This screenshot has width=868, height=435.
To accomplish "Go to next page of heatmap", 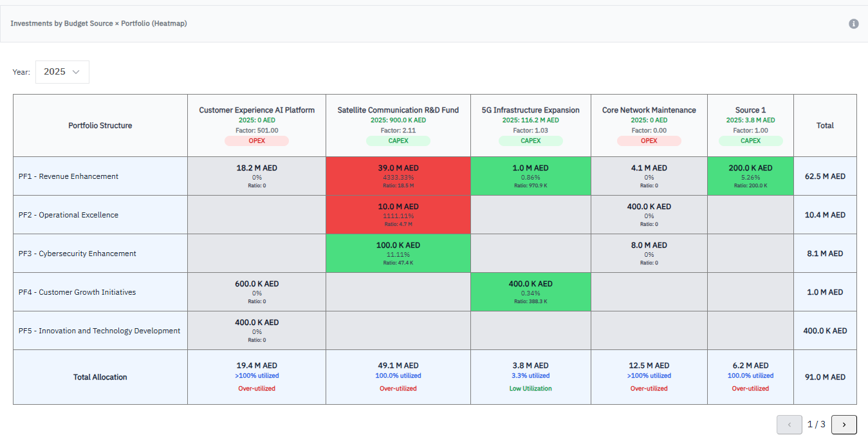I will click(x=844, y=425).
